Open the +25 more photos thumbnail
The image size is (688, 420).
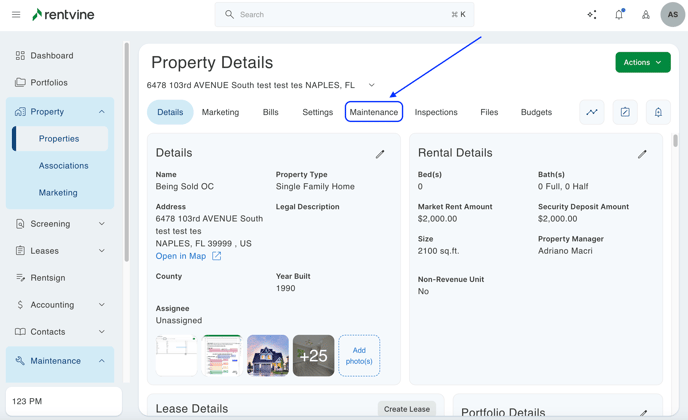click(313, 355)
